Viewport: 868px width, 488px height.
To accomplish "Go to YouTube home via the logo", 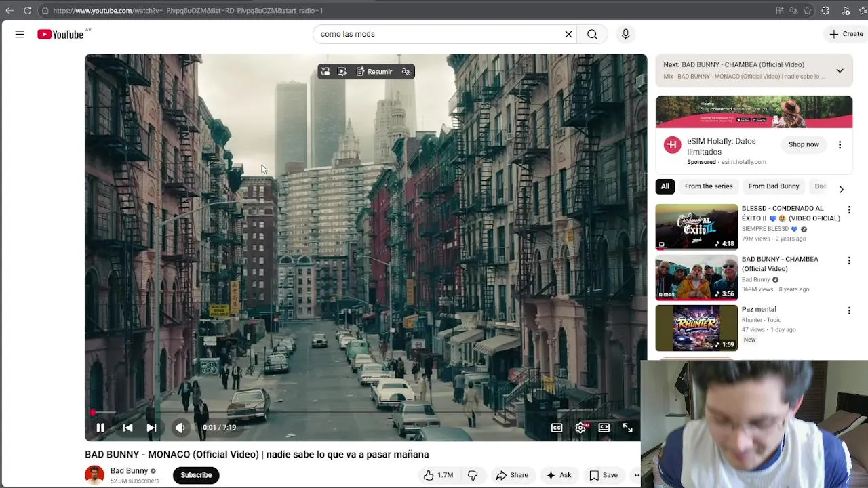I will [x=60, y=34].
